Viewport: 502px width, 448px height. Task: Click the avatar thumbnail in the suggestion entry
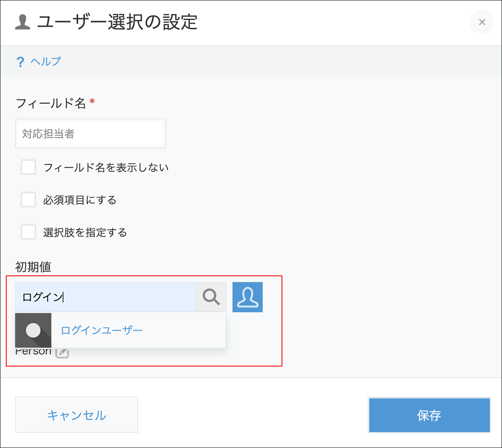[x=33, y=330]
